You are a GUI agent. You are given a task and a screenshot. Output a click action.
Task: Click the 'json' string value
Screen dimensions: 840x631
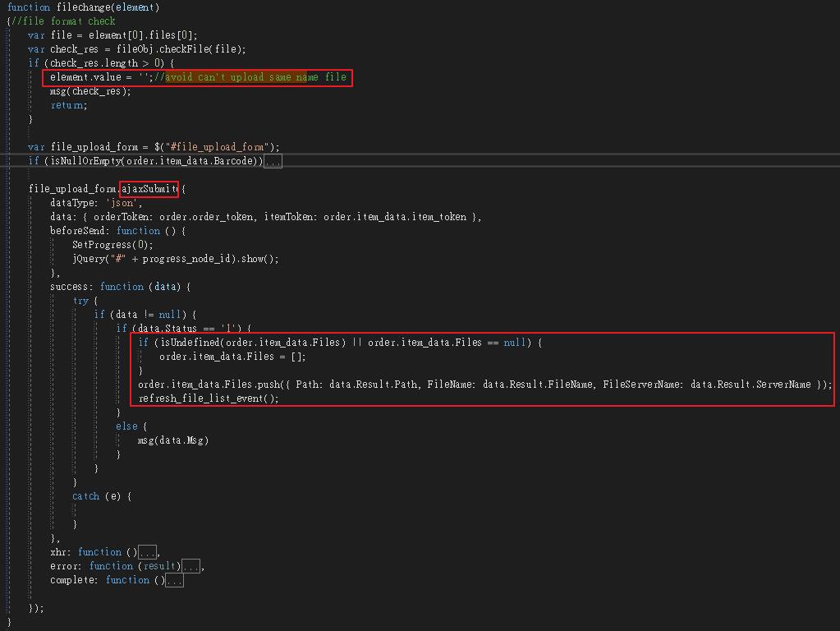122,203
